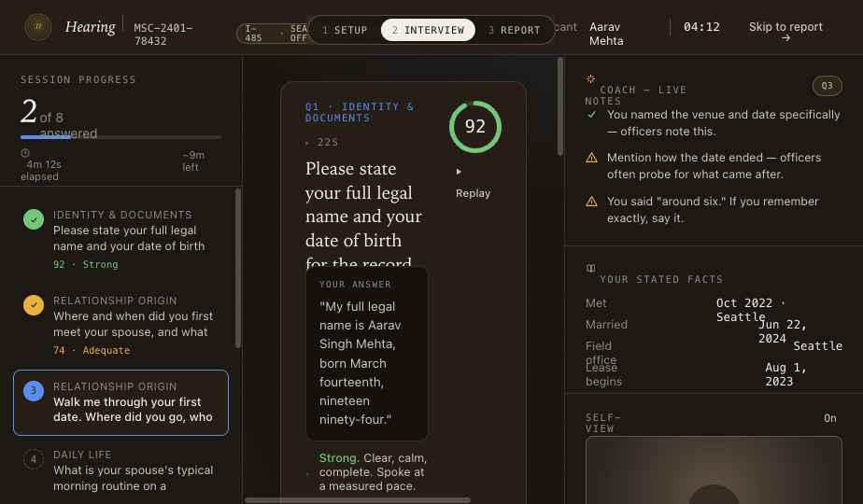Click the self-view camera preview
Viewport: 863px width, 504px height.
click(x=714, y=469)
